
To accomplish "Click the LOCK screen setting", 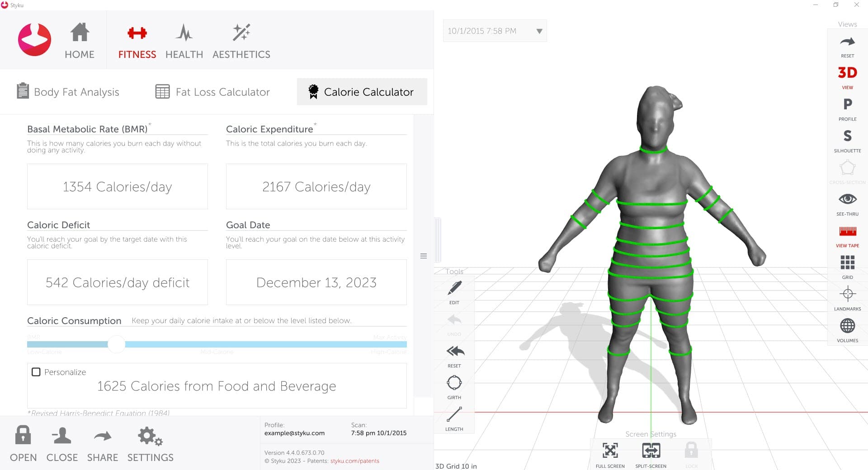I will [x=691, y=455].
